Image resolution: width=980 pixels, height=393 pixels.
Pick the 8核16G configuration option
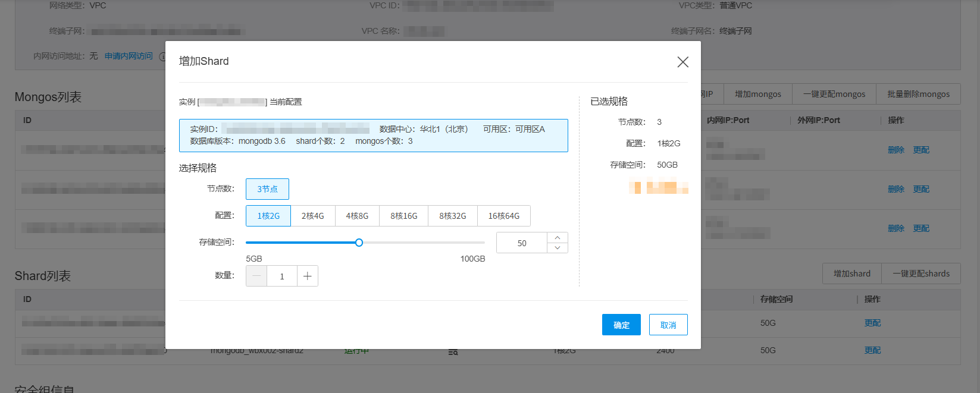pos(403,216)
